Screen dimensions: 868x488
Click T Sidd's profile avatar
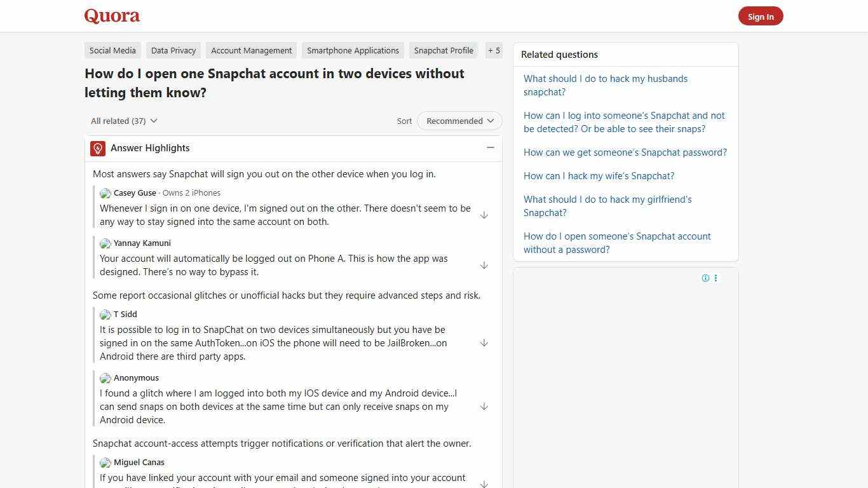(105, 315)
